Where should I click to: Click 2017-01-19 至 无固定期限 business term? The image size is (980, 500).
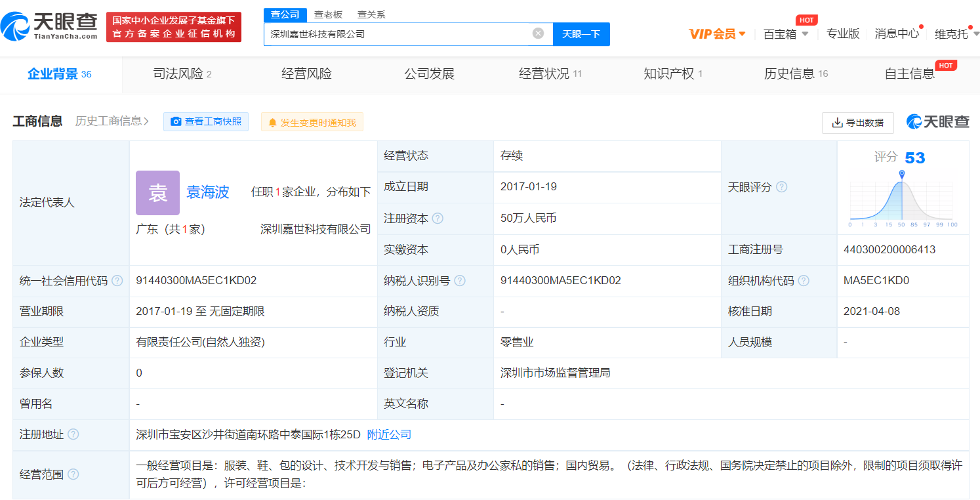(x=200, y=312)
